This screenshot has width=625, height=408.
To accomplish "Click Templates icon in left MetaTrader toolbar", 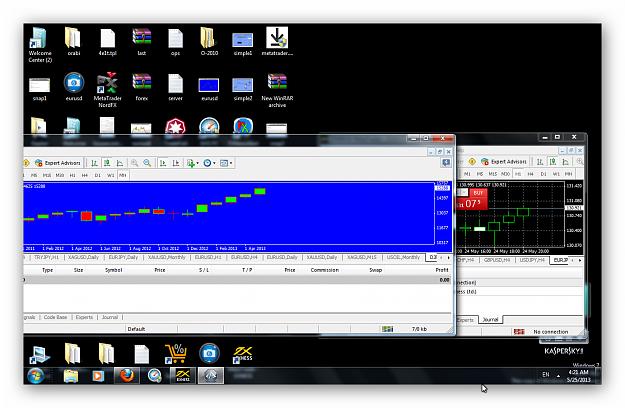I will click(x=224, y=163).
